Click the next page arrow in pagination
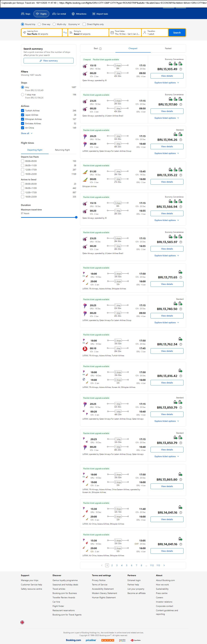Image resolution: width=207 pixels, height=644 pixels. click(x=164, y=565)
